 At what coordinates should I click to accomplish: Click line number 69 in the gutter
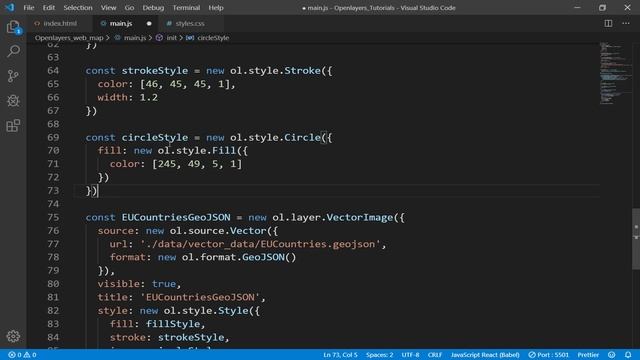(x=53, y=138)
